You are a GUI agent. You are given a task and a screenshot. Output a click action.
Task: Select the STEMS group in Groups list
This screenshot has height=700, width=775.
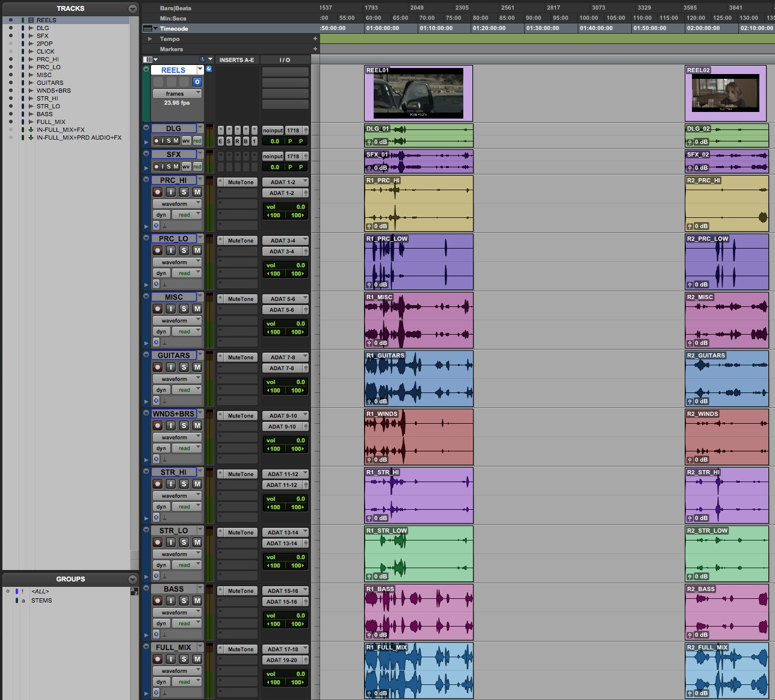(42, 601)
